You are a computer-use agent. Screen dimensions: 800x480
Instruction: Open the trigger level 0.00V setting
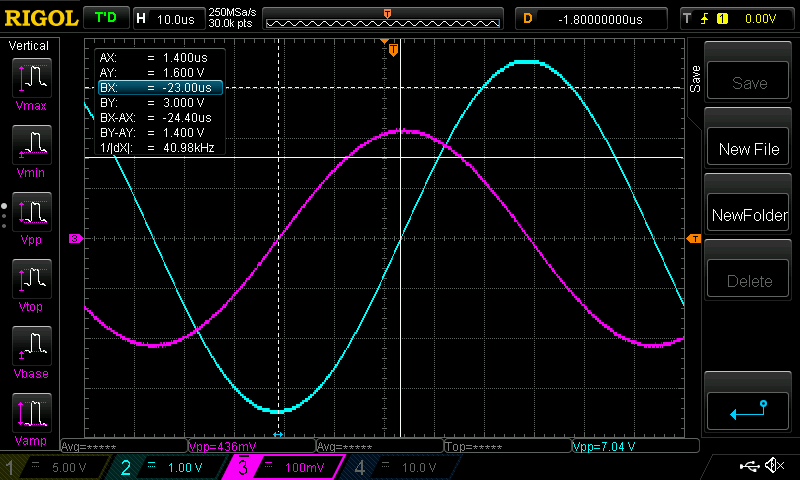point(729,18)
